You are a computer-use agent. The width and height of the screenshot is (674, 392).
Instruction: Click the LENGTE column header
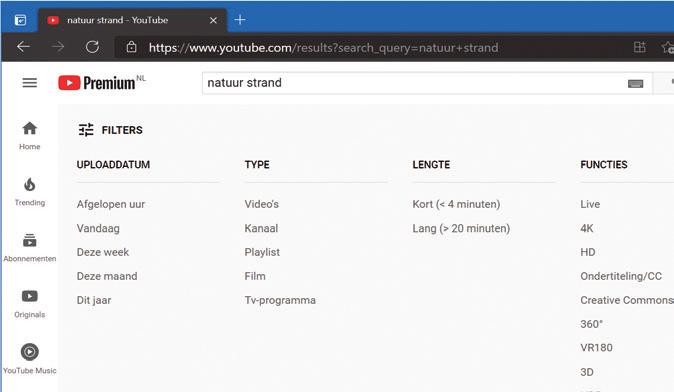point(431,165)
